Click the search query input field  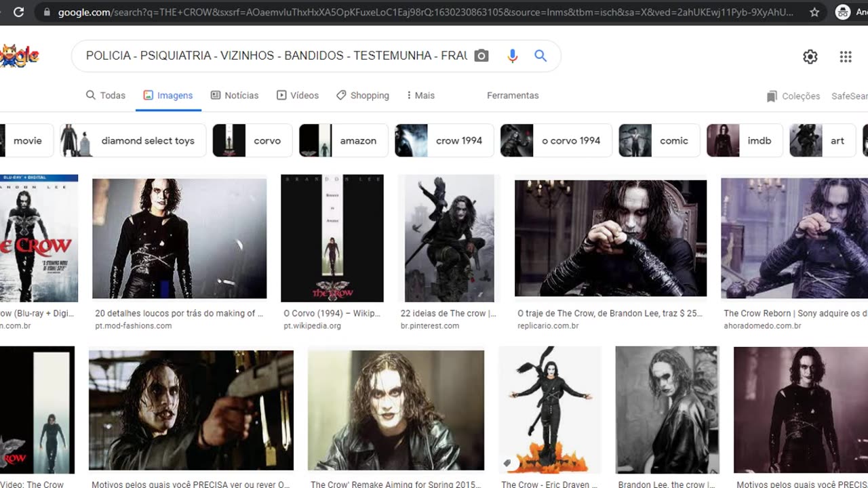[x=276, y=56]
